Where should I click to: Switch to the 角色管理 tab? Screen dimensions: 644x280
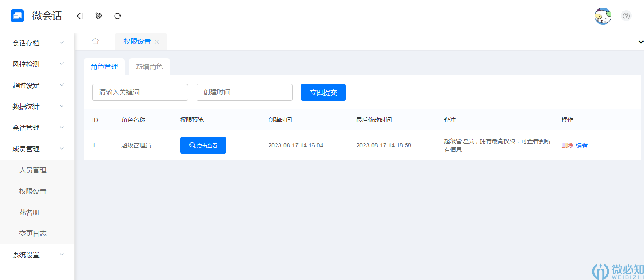point(104,67)
